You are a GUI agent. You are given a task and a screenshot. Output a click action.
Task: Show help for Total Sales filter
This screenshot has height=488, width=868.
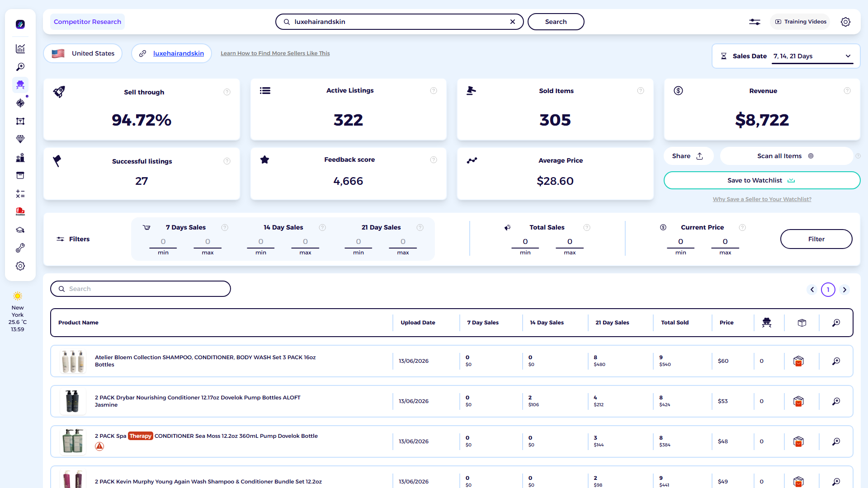tap(587, 228)
